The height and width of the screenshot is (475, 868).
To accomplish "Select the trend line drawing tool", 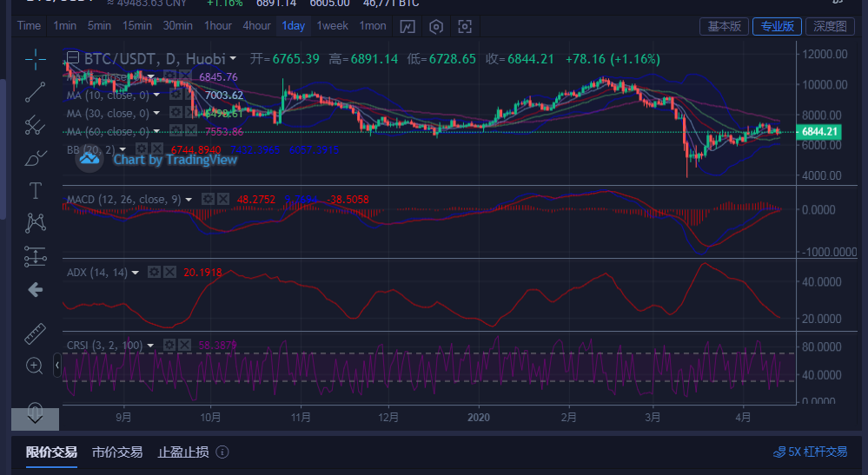I will (35, 91).
